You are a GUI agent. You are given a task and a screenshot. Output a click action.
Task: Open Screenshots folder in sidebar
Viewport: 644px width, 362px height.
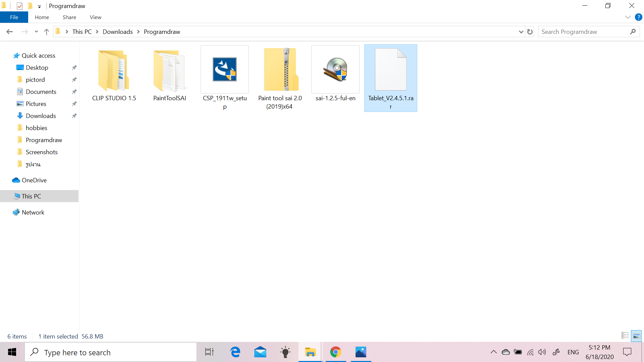click(x=42, y=152)
